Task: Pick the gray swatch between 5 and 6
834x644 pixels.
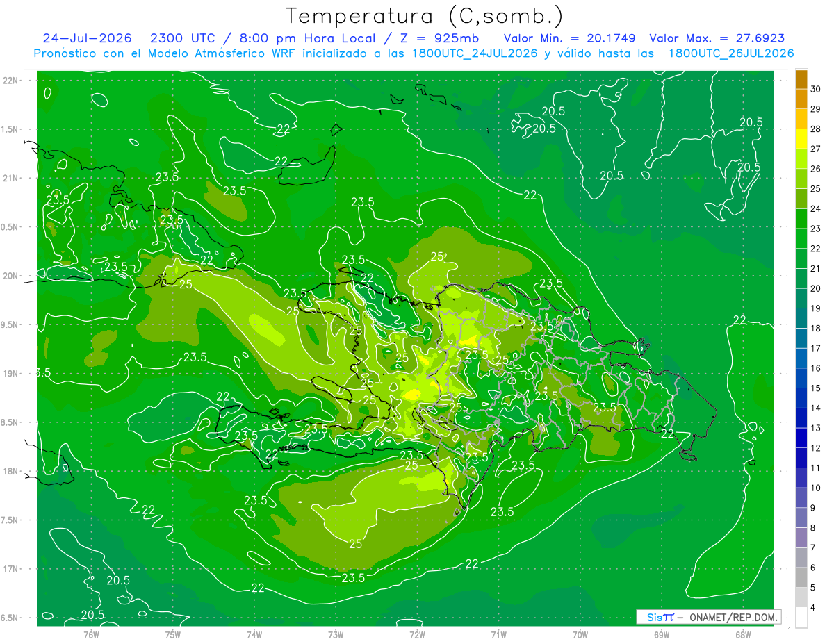Action: coord(801,577)
